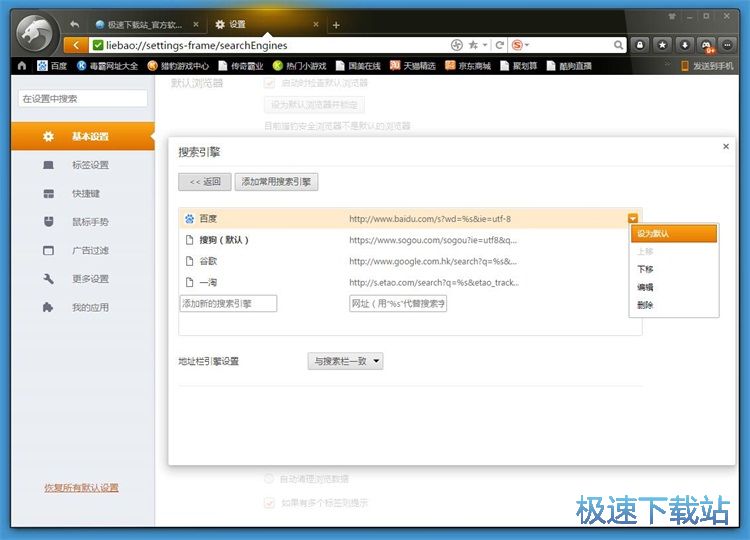
Task: Select the 百度 search engine row
Action: [x=410, y=219]
